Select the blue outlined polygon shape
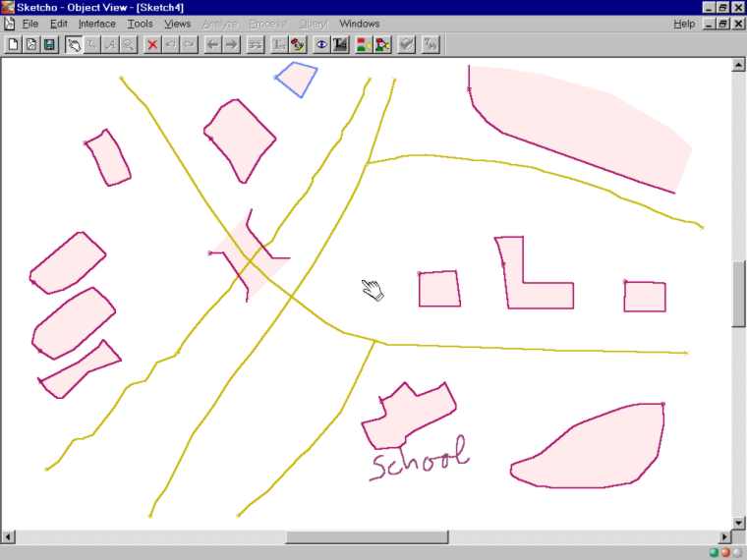 point(297,79)
